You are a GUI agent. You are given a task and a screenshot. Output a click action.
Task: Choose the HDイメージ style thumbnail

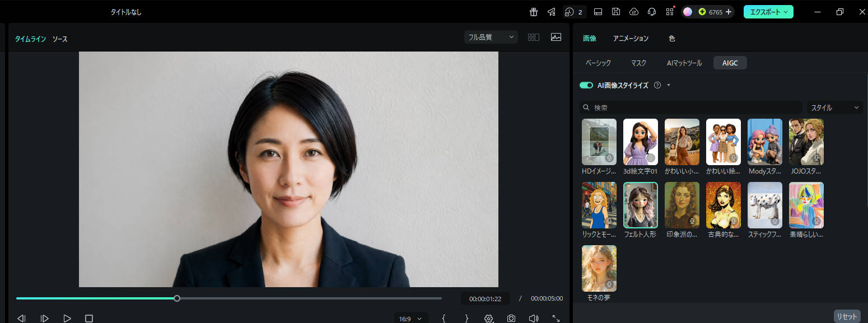pyautogui.click(x=599, y=142)
